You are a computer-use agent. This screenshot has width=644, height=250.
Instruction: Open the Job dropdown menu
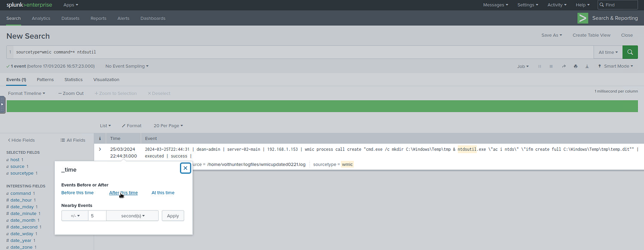click(523, 66)
